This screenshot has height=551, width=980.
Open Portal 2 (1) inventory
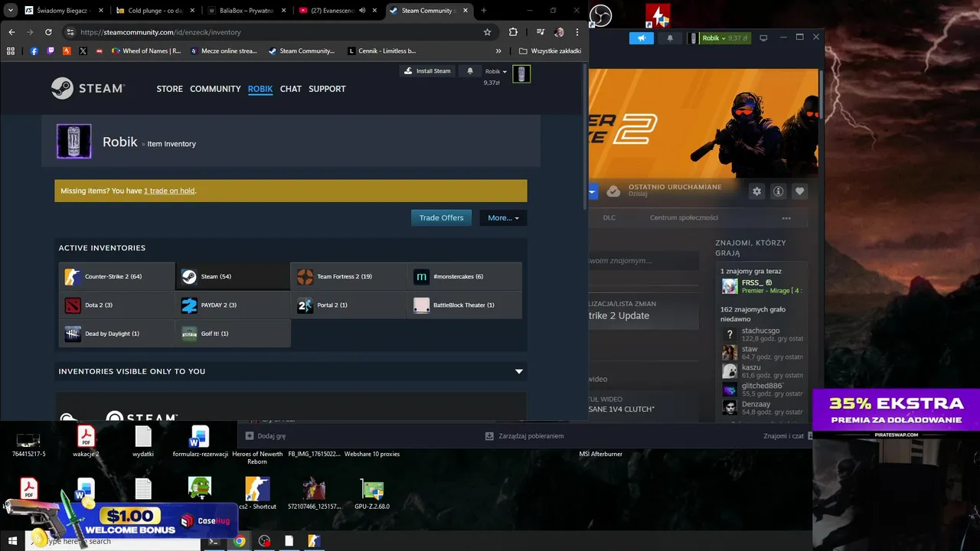(x=349, y=305)
